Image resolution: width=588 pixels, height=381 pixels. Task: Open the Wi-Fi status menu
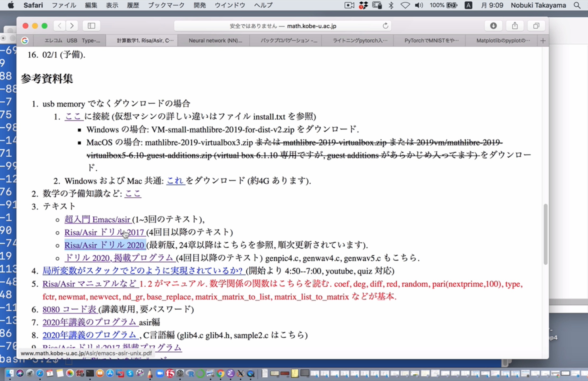click(405, 5)
